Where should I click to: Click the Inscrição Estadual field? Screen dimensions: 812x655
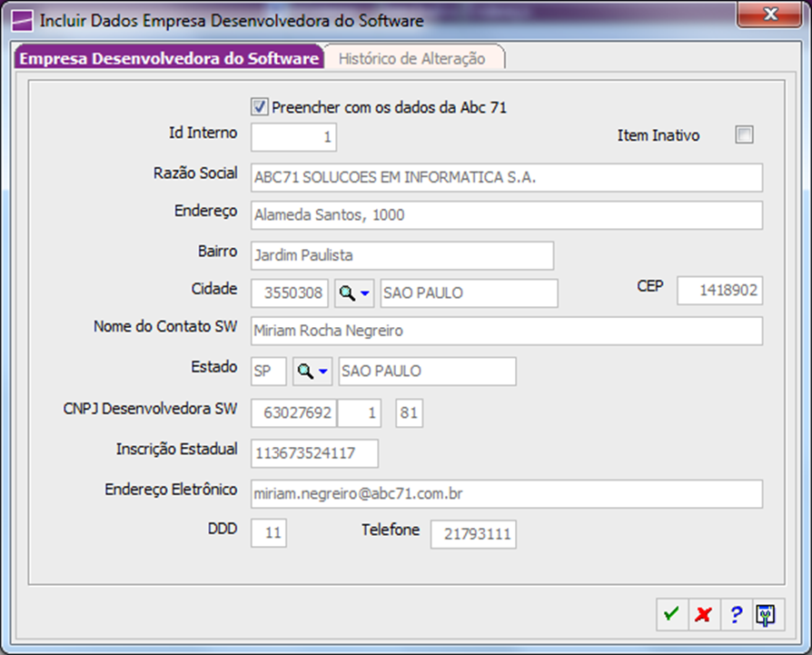(x=314, y=453)
